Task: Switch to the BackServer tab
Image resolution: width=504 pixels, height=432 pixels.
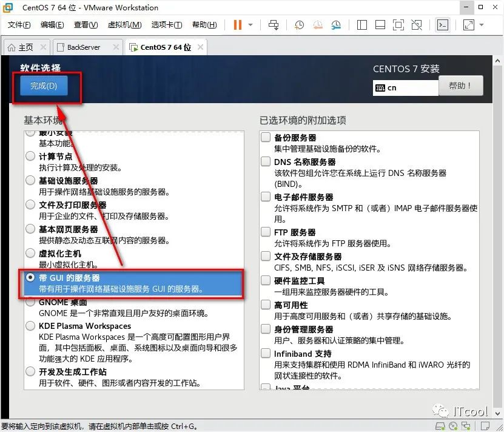Action: point(84,47)
